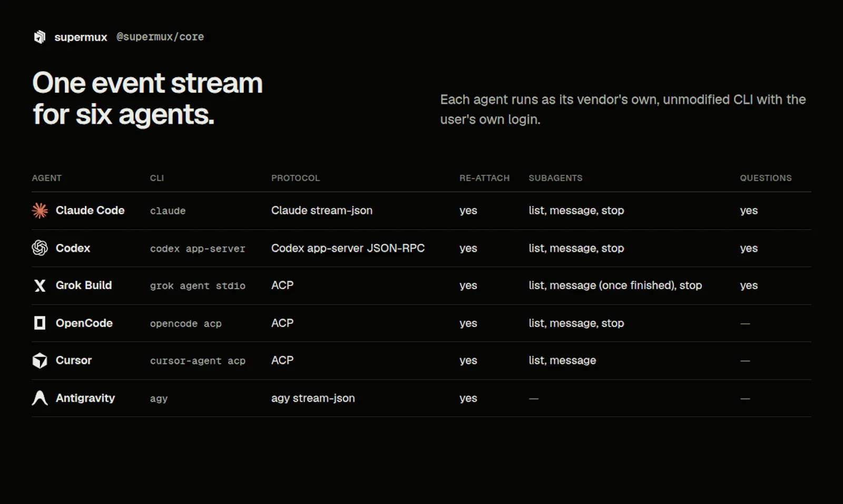Click the Cursor agent name
843x504 pixels.
[x=74, y=360]
